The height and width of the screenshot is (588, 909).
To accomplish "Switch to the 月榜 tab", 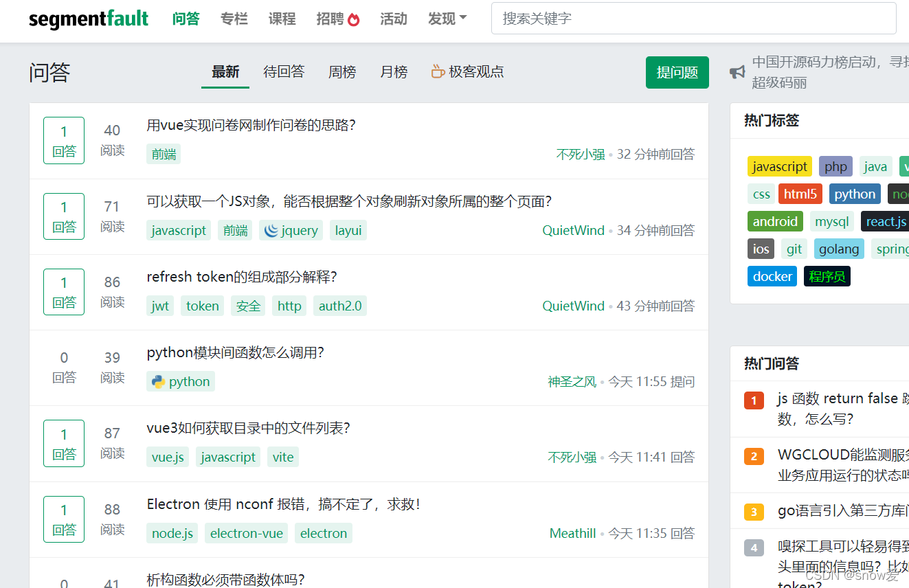I will point(394,71).
